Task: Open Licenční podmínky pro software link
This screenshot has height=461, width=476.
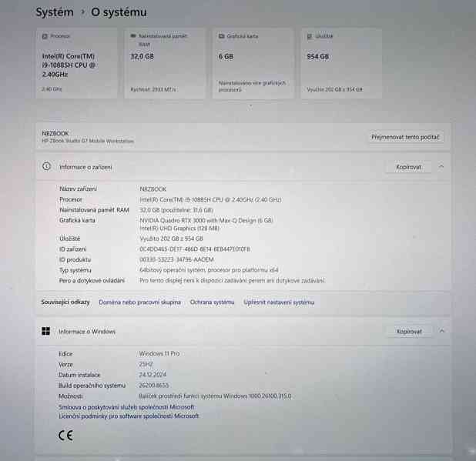Action: click(x=129, y=416)
